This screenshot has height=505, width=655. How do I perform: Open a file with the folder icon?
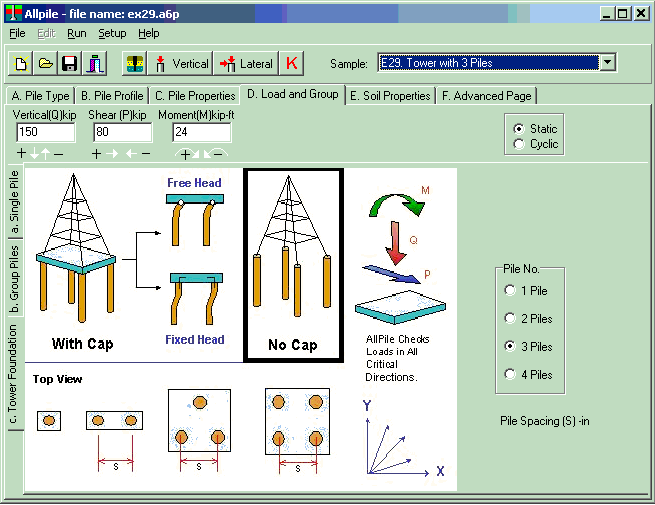(x=45, y=64)
